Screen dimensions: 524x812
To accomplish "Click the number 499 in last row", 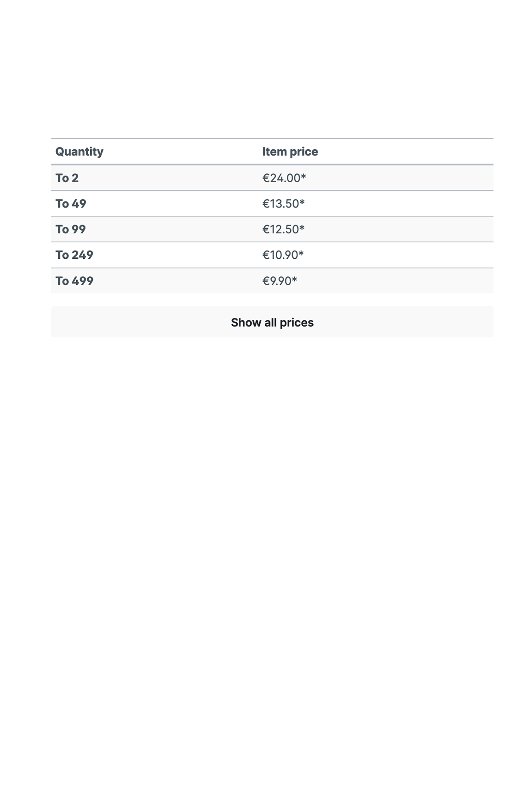I will (x=83, y=281).
